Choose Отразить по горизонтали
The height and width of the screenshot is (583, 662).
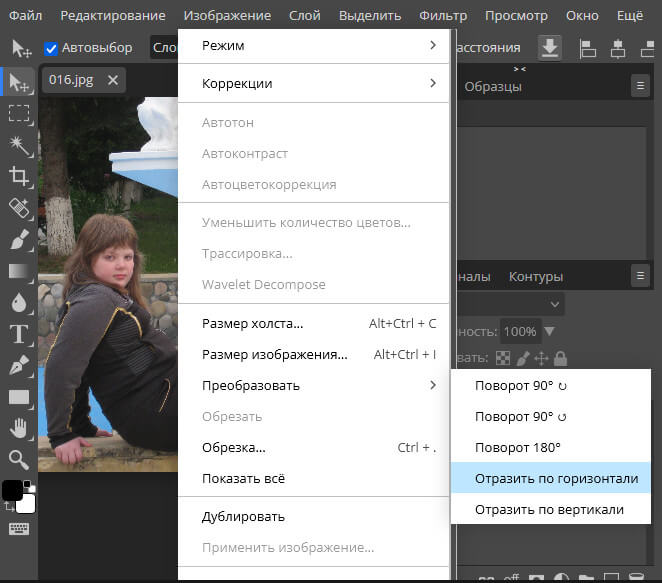[556, 478]
